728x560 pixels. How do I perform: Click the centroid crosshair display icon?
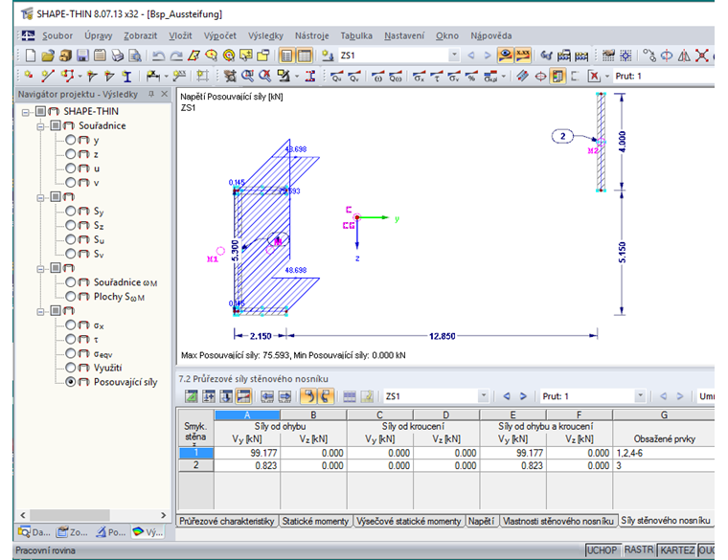click(540, 76)
